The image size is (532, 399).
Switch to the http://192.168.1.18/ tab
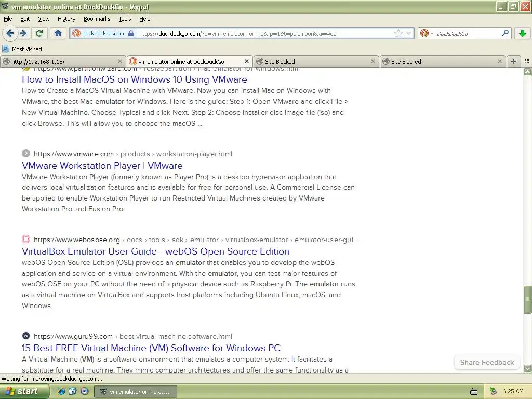coord(63,61)
